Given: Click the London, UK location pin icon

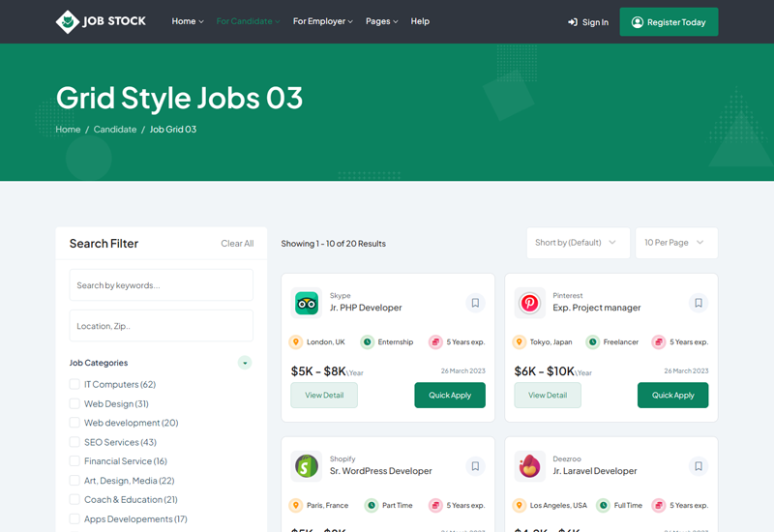Looking at the screenshot, I should [296, 342].
